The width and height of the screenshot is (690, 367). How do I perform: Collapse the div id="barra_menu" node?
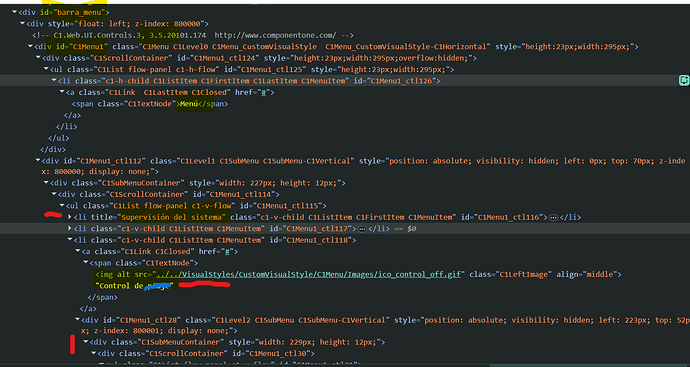(x=15, y=12)
